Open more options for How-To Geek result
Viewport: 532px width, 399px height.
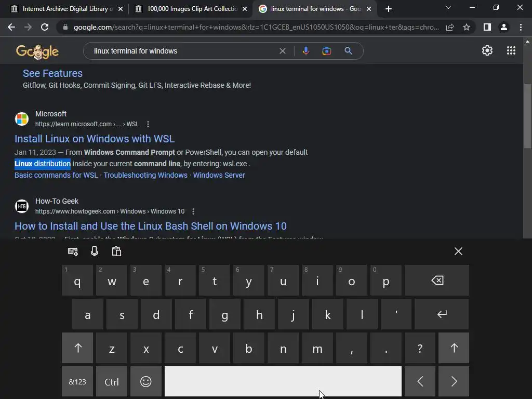click(x=193, y=211)
